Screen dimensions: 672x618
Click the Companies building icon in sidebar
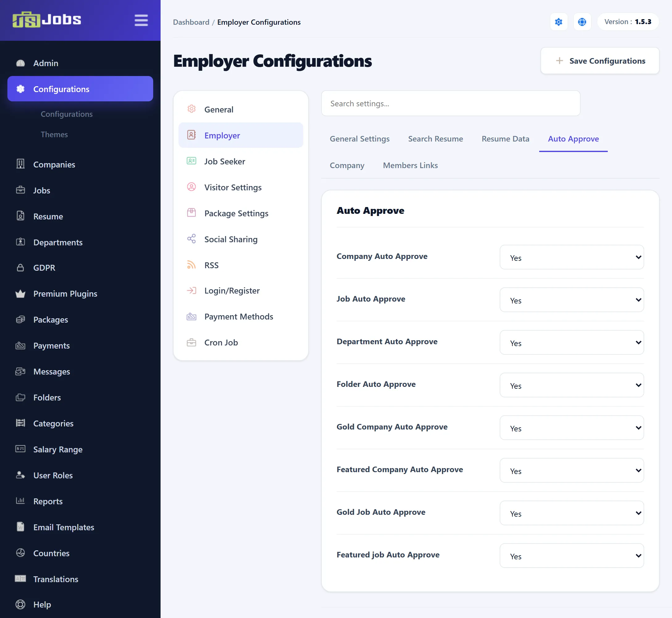[20, 164]
